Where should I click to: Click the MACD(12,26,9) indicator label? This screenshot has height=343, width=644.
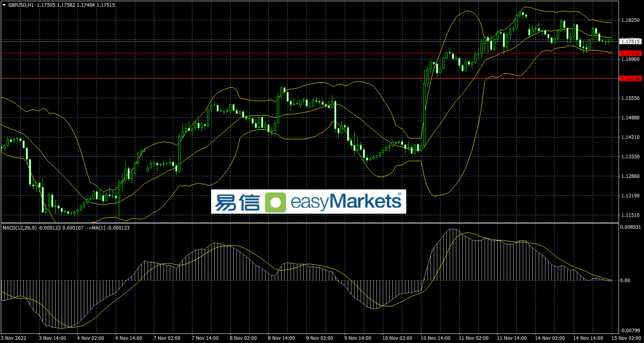[x=19, y=228]
